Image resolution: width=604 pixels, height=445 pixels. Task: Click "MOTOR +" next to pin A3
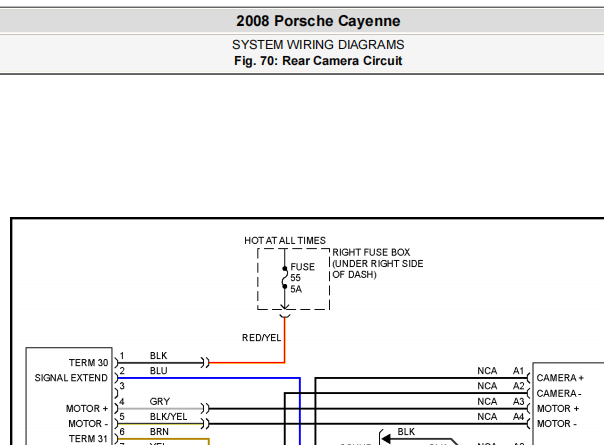click(x=558, y=408)
